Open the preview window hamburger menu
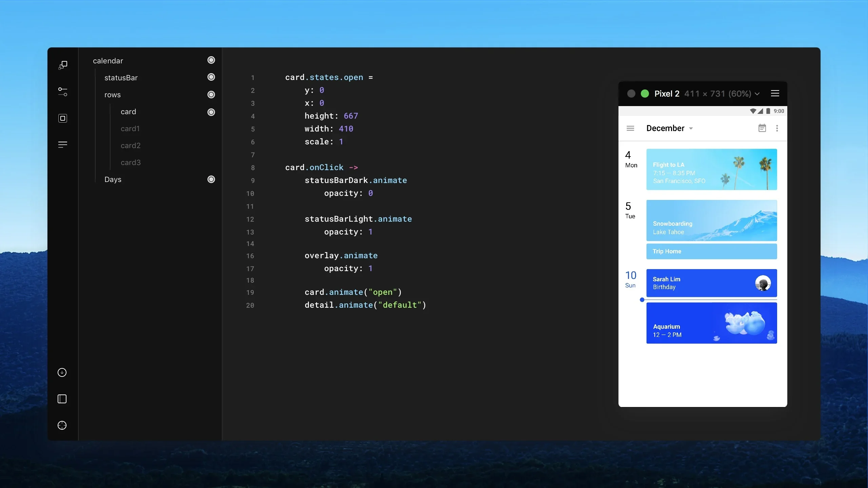Image resolution: width=868 pixels, height=488 pixels. tap(775, 94)
